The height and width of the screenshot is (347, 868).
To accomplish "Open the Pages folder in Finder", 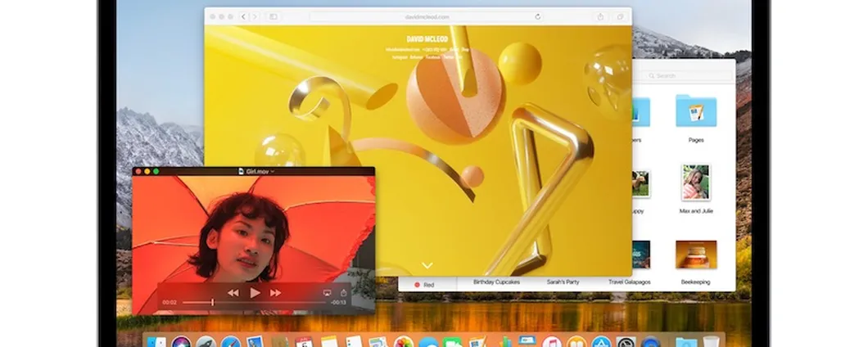I will coord(696,110).
